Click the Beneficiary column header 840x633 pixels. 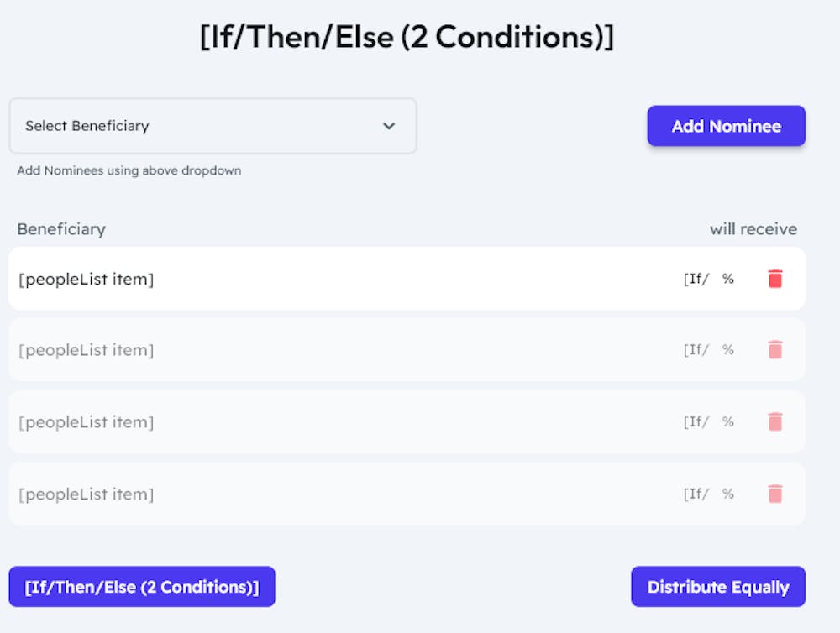tap(61, 229)
